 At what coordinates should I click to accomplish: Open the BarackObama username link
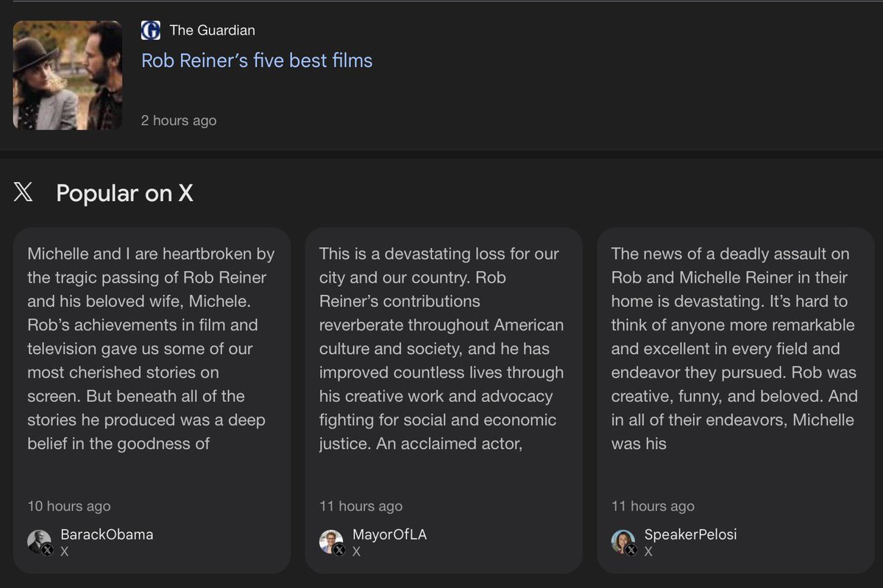coord(107,535)
